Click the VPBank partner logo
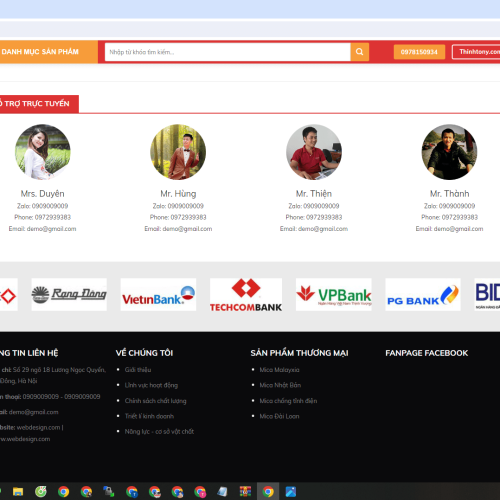 [x=334, y=295]
